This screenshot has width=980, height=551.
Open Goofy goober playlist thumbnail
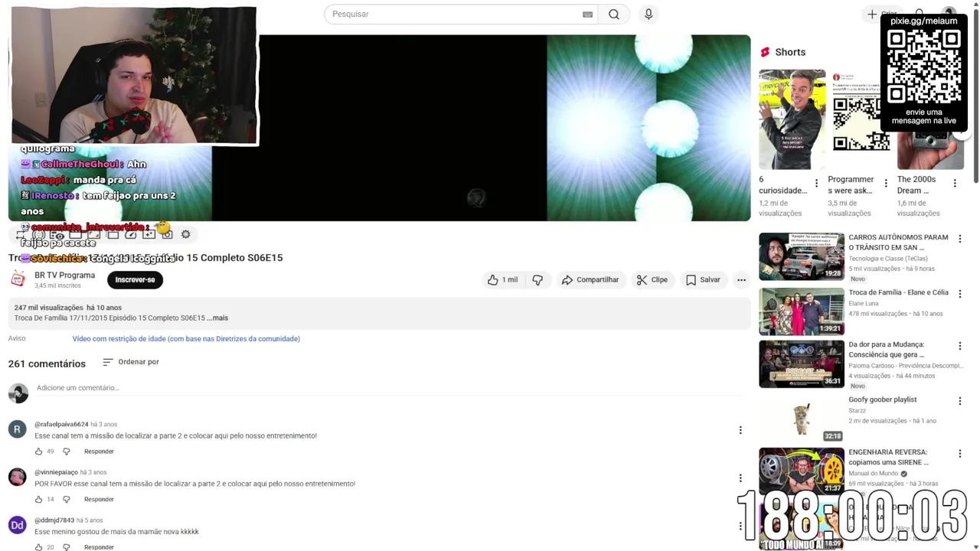(x=802, y=419)
